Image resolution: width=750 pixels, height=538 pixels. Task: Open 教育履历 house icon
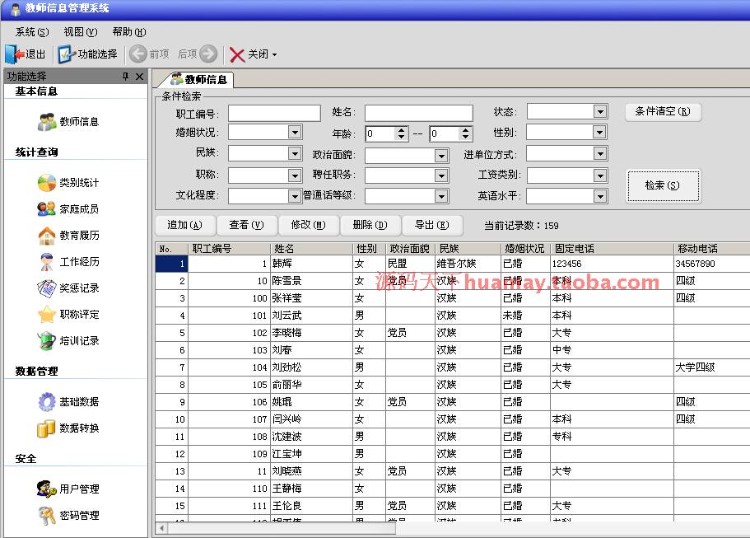point(47,235)
